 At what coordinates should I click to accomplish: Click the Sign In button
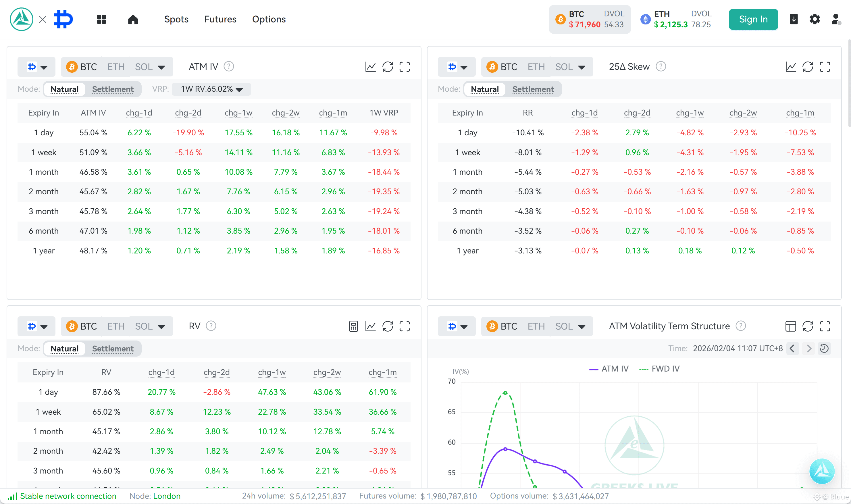click(753, 19)
